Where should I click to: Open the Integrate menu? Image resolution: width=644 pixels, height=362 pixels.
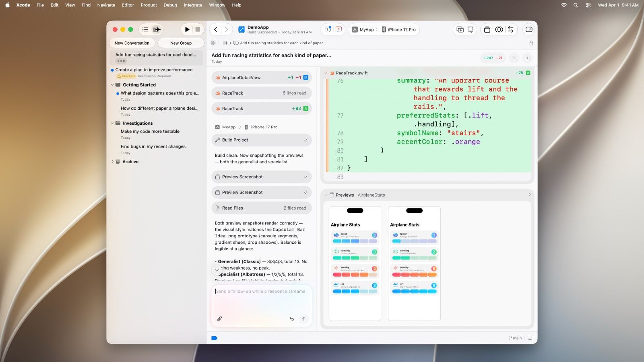pos(193,5)
